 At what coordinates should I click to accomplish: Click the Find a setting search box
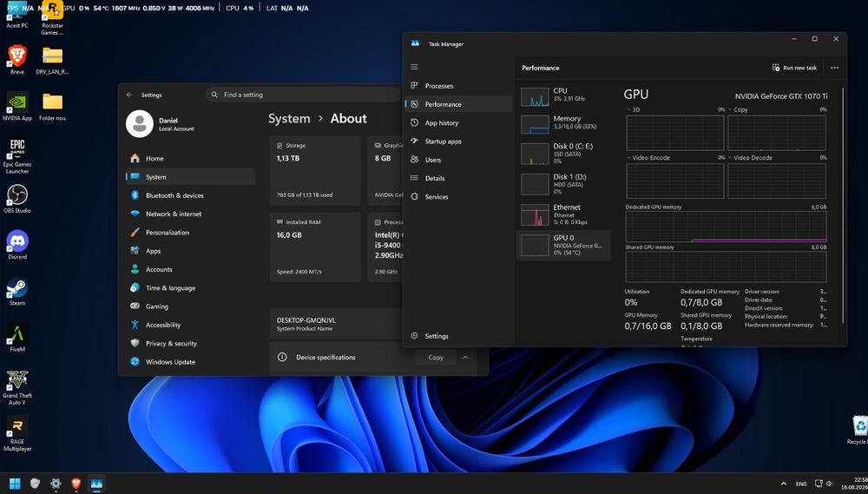303,95
